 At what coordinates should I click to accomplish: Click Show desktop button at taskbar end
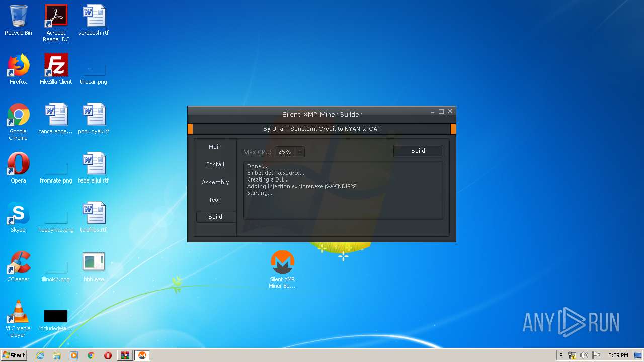[639, 355]
